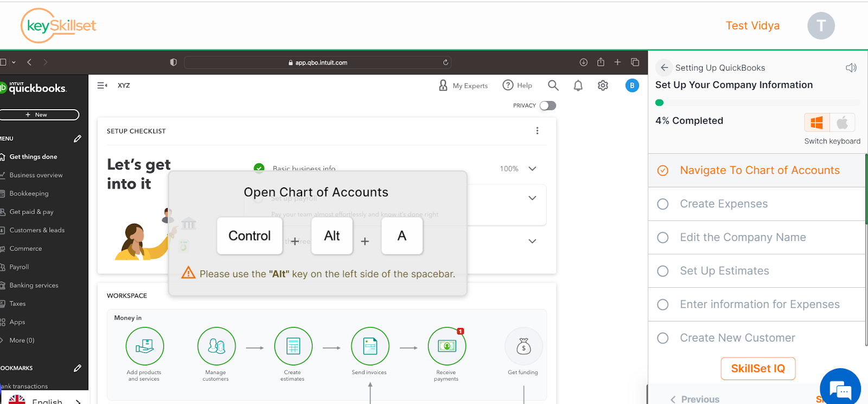Select the Create New Customer circle
The width and height of the screenshot is (868, 404).
click(662, 338)
